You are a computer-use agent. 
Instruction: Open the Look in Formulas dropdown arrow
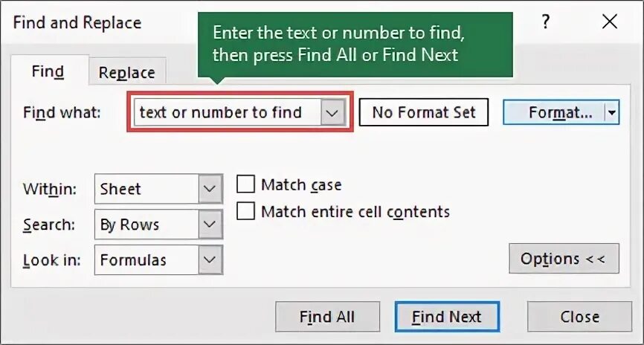tap(210, 260)
